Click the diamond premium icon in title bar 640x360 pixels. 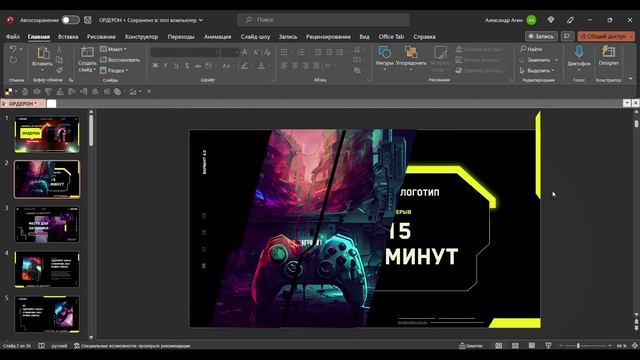tap(551, 20)
